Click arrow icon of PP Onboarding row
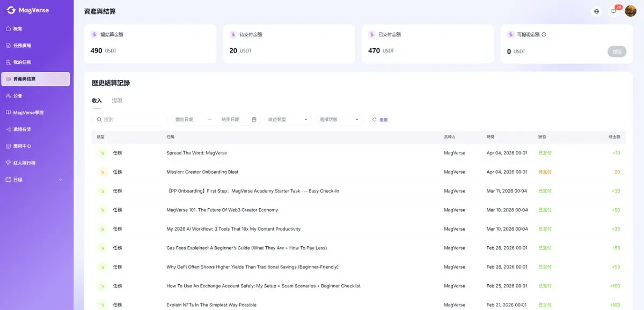Screen dimensions: 644x310 [102, 191]
